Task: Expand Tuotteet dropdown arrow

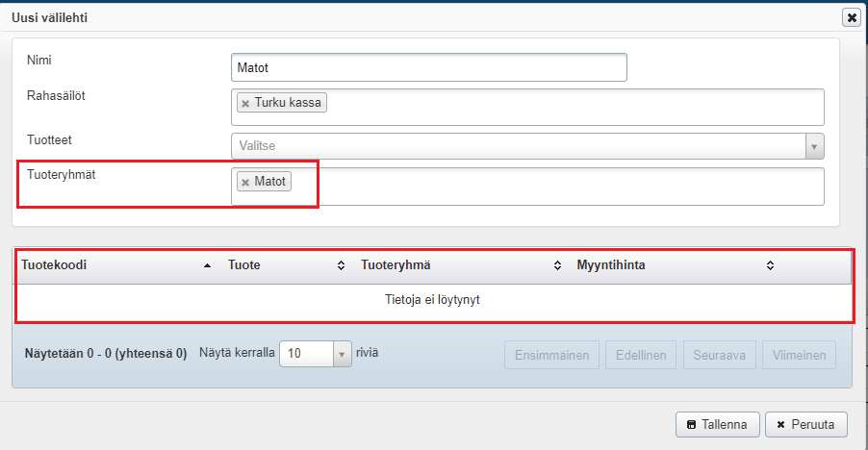Action: (815, 146)
